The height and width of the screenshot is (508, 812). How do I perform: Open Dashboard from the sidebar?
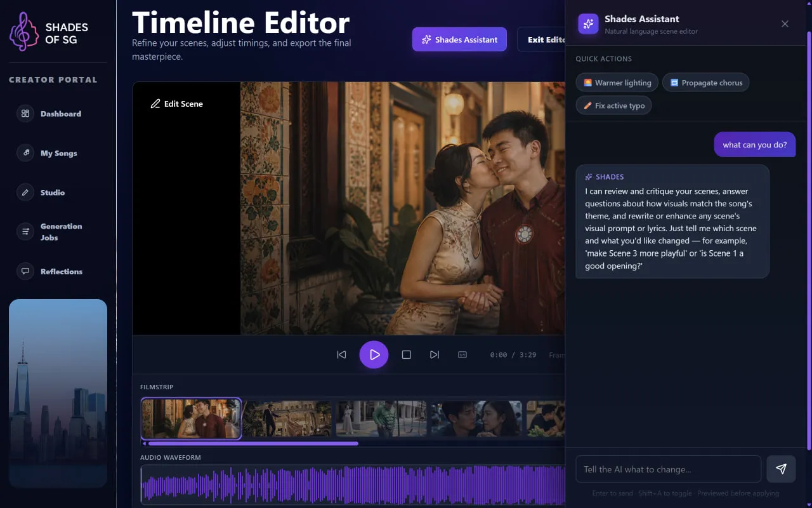[x=61, y=114]
